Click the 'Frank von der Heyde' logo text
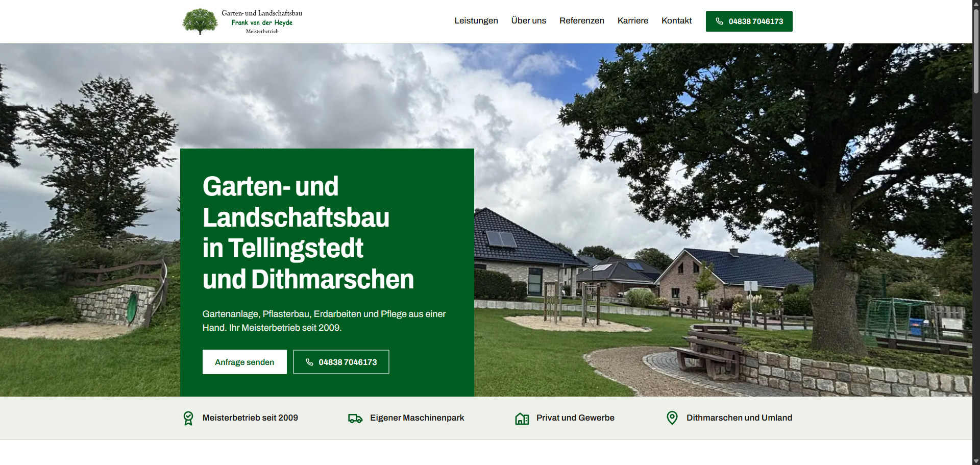 (262, 23)
